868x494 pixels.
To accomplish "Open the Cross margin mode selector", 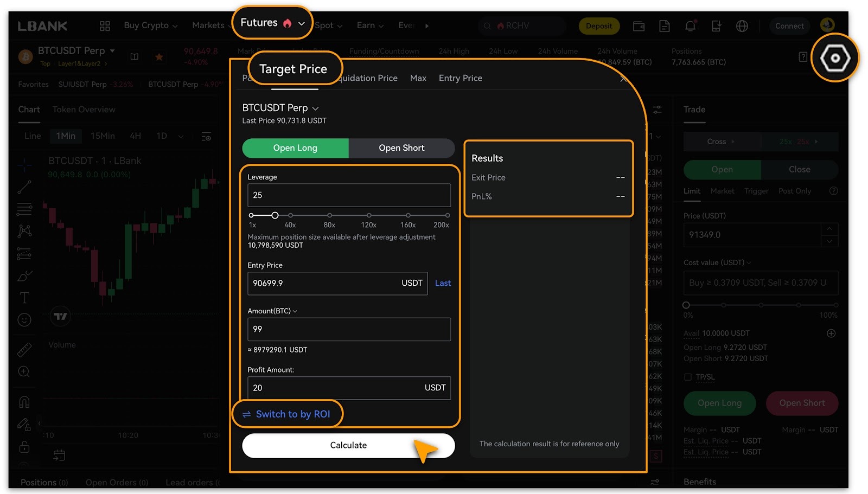I will (722, 142).
